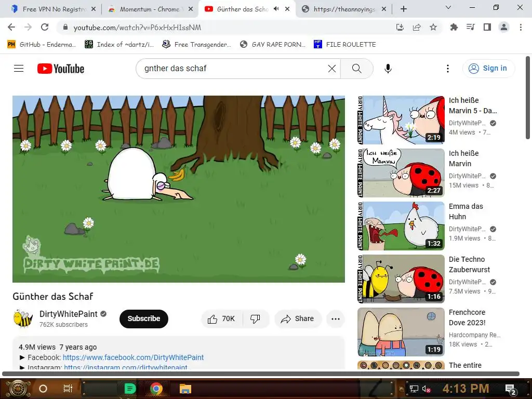Click the horizontal scrollbar at the bottom
Viewport: 532px width, 399px height.
point(261,374)
